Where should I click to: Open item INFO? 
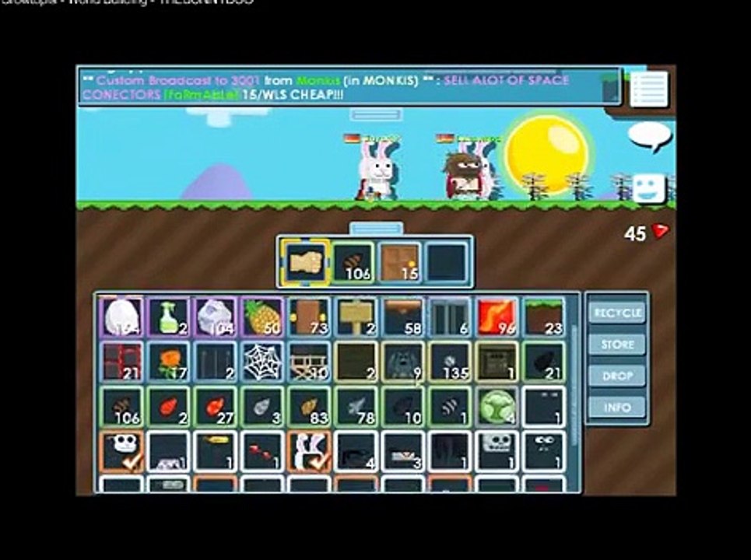617,408
